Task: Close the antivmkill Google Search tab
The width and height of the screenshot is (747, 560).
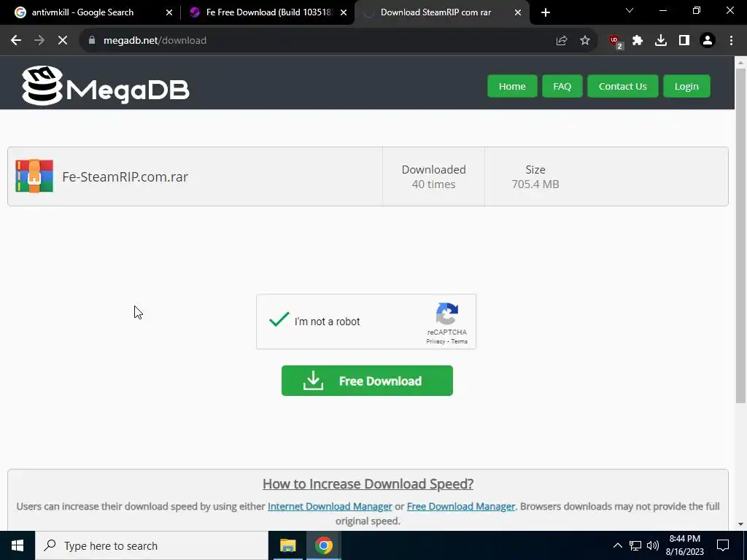Action: click(169, 12)
